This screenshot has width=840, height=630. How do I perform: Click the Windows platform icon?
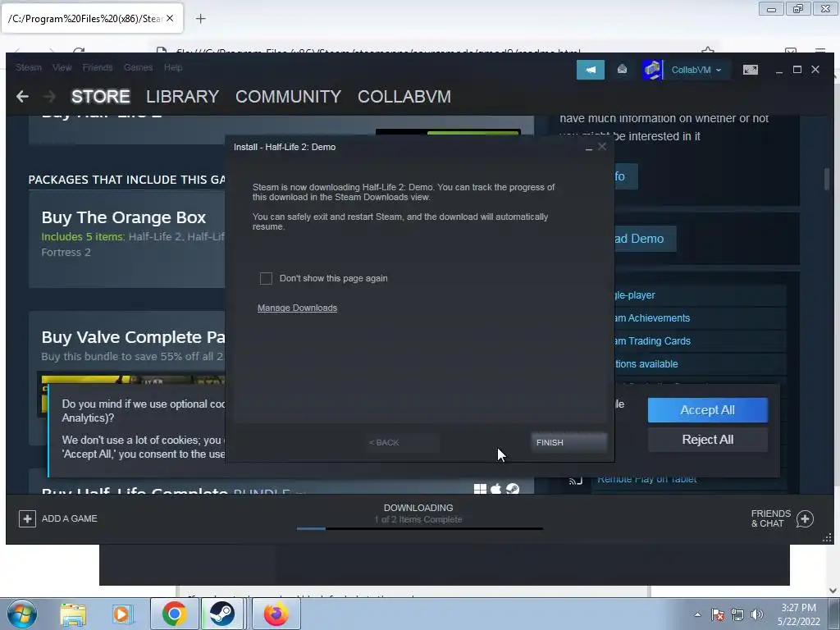click(x=480, y=489)
